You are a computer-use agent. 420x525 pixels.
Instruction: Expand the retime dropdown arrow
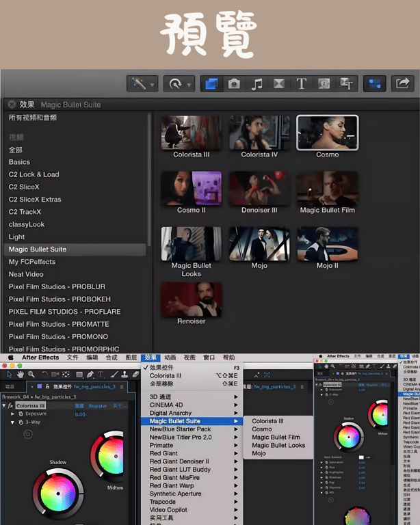tap(189, 85)
